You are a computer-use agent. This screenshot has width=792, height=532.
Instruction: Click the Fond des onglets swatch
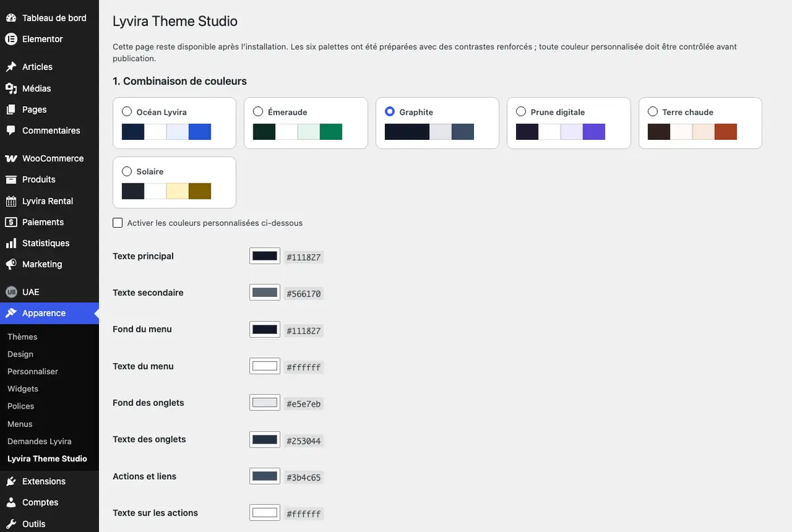point(265,403)
